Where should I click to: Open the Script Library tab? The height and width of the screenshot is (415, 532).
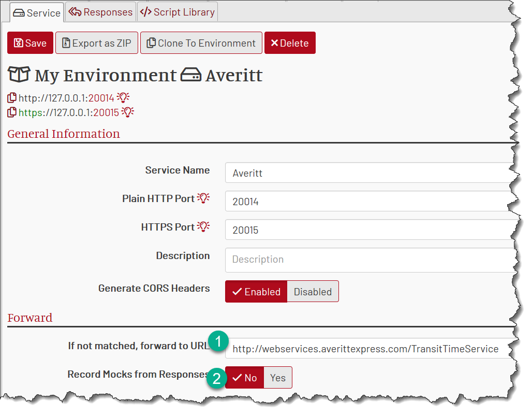point(178,12)
